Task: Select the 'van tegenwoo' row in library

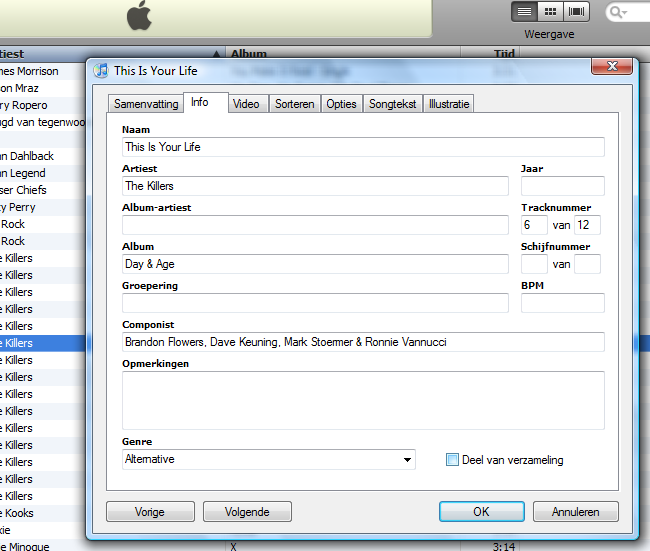Action: [x=42, y=122]
